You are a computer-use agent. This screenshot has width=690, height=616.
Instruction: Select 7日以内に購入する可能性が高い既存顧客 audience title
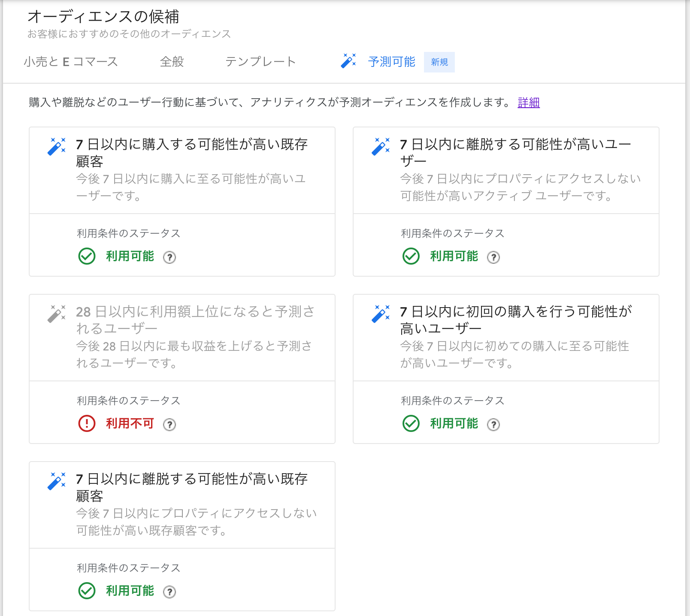(x=191, y=152)
